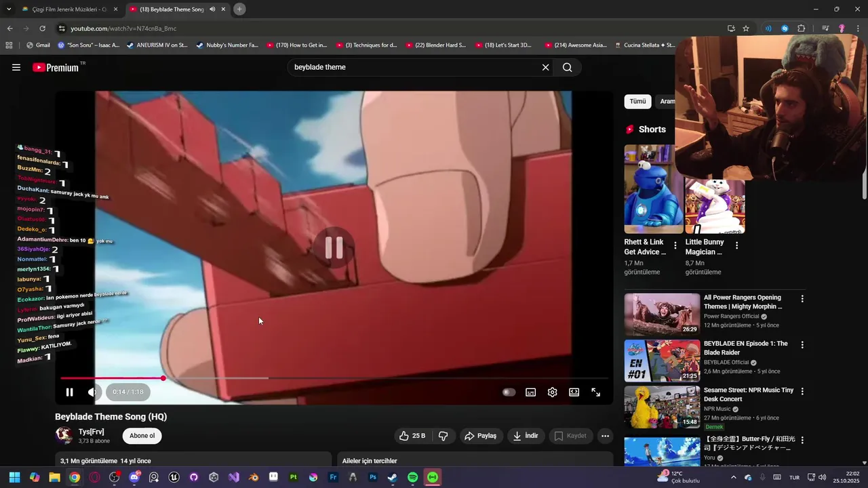Download the video with İndir

pyautogui.click(x=526, y=436)
